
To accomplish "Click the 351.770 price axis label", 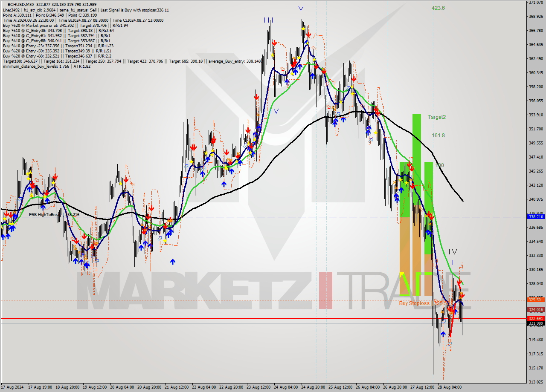I will tap(536, 129).
